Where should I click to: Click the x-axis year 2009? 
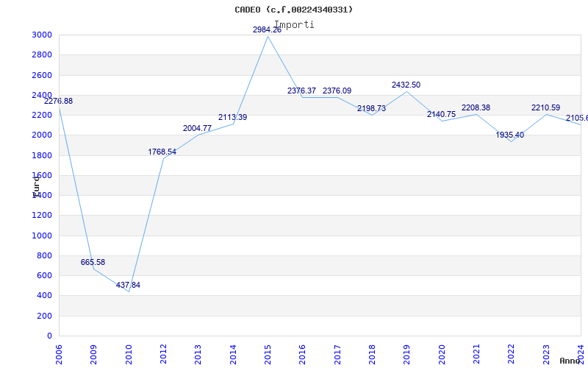tap(94, 355)
